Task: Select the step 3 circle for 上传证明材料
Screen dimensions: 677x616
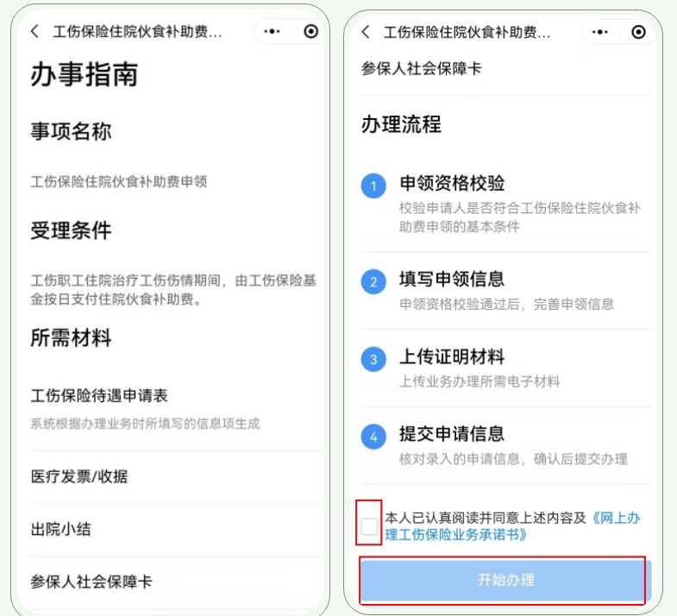Action: (373, 360)
